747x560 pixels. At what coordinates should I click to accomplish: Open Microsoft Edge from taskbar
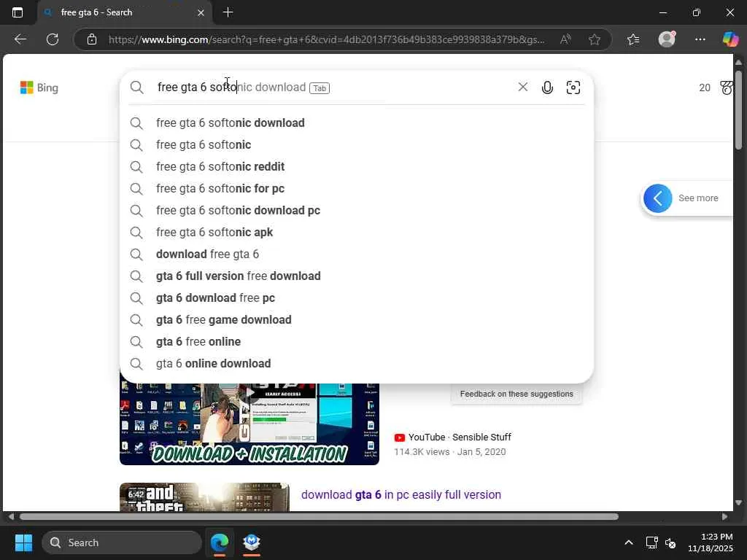[220, 542]
